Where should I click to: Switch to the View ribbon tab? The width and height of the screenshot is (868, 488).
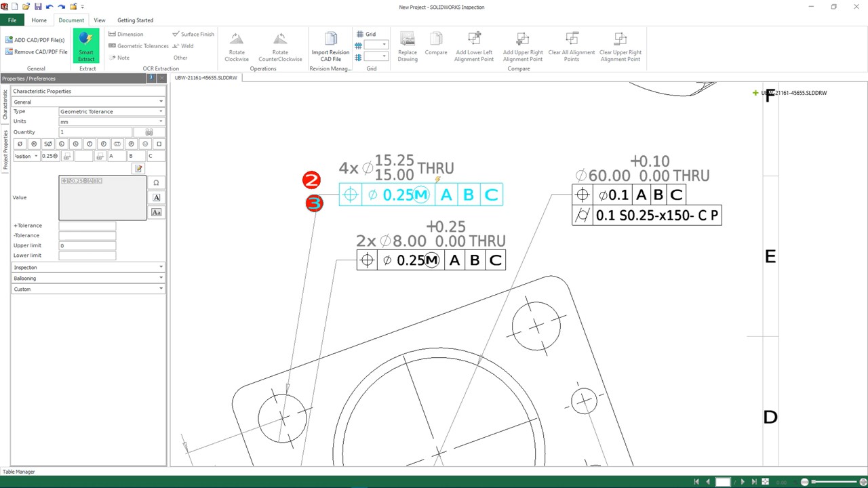point(100,20)
